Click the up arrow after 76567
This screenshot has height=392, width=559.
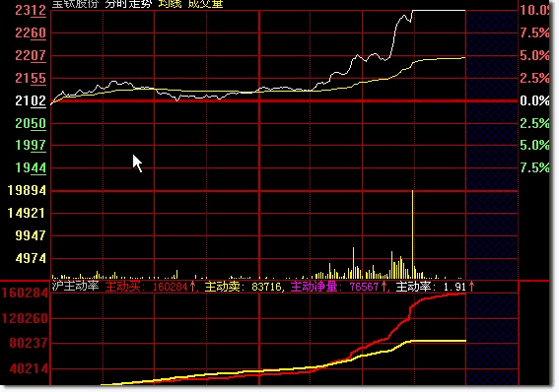click(x=384, y=287)
